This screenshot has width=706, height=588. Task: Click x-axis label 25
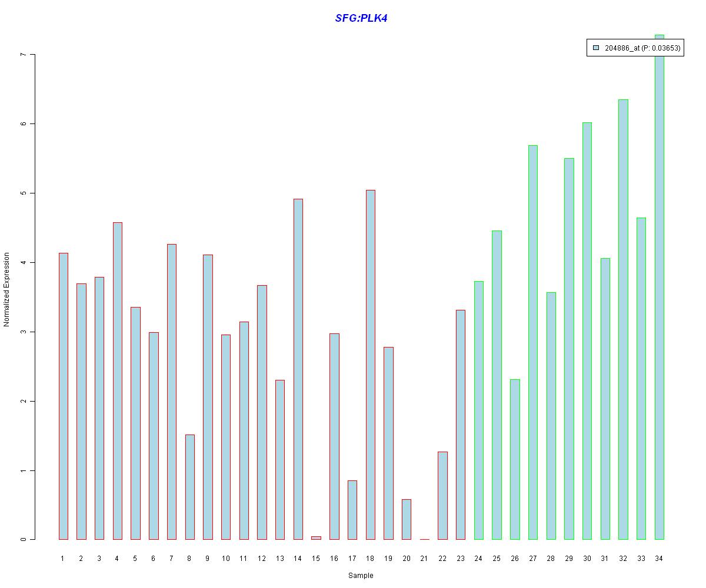tap(497, 559)
